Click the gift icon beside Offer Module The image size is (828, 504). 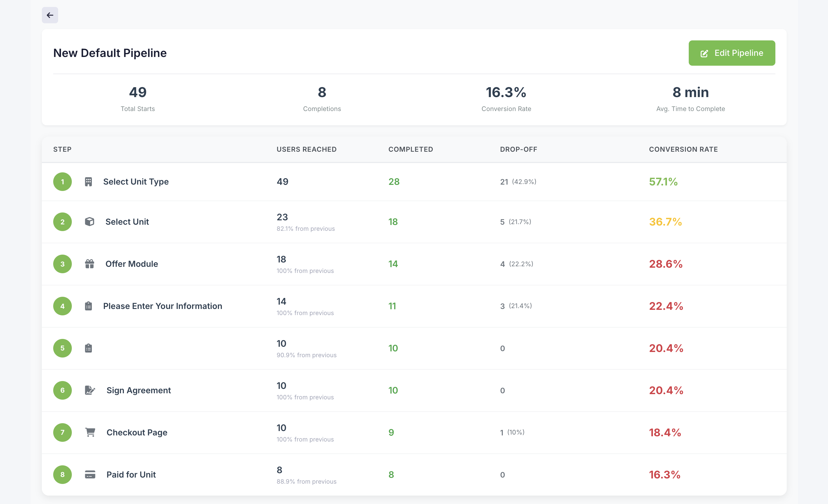(x=89, y=264)
